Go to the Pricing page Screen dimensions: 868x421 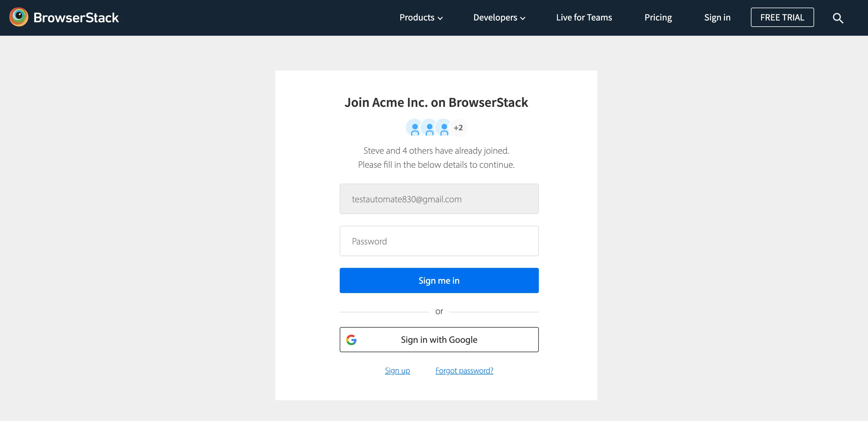click(x=658, y=18)
